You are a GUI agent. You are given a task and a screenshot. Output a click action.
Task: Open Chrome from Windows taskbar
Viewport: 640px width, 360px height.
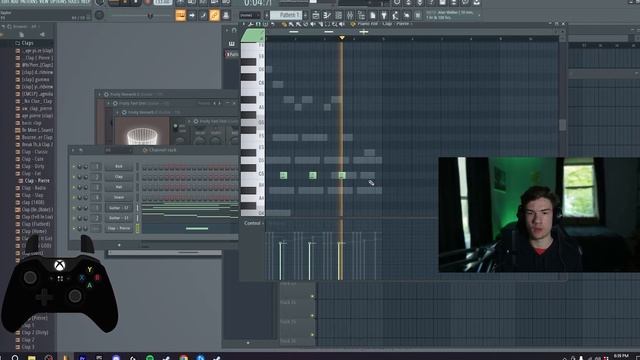[183, 358]
